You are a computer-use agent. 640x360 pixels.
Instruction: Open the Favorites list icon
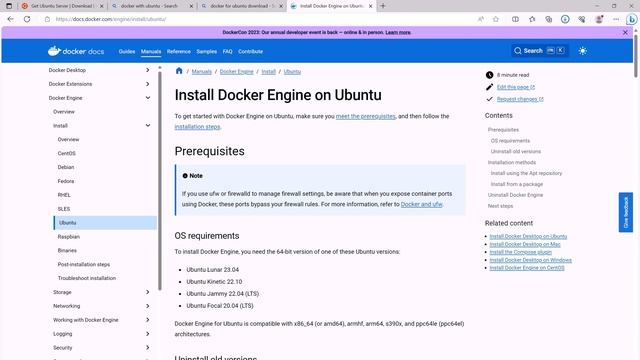point(532,19)
